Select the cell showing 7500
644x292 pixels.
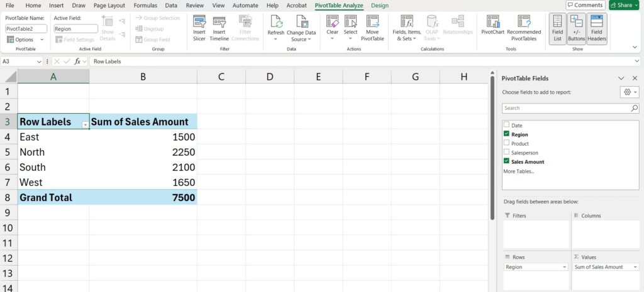coord(143,198)
